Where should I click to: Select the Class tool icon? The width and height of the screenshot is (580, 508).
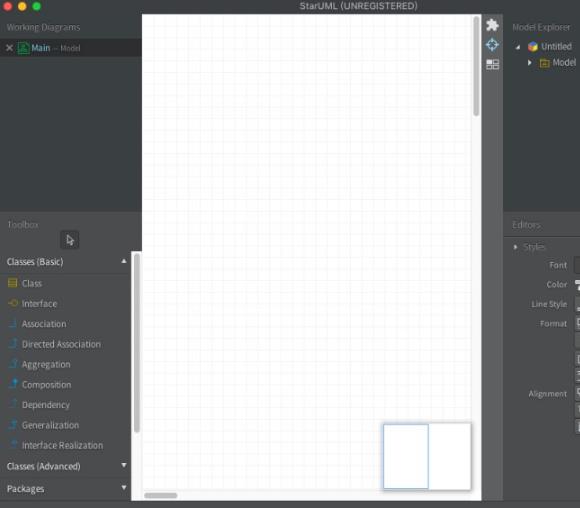13,283
